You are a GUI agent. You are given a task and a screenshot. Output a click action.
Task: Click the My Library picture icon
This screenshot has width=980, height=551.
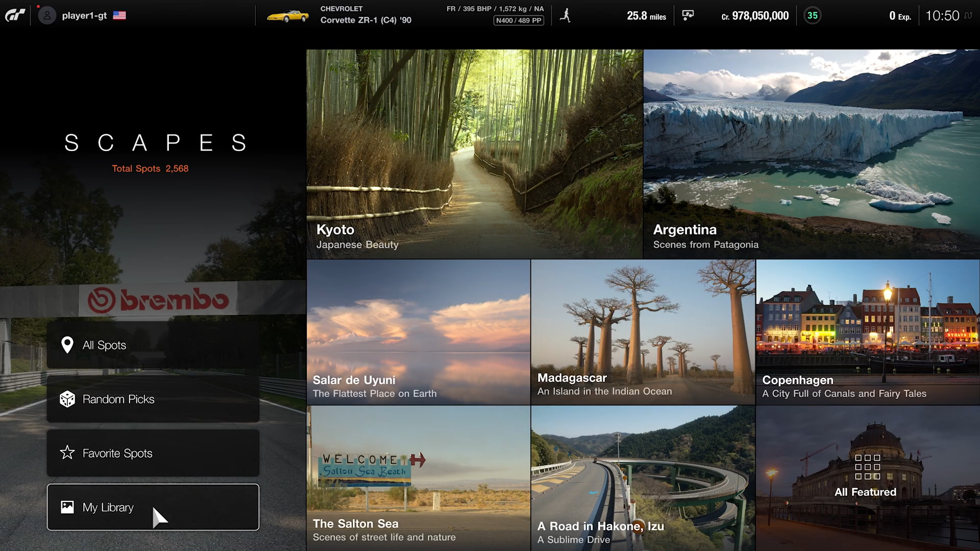67,507
